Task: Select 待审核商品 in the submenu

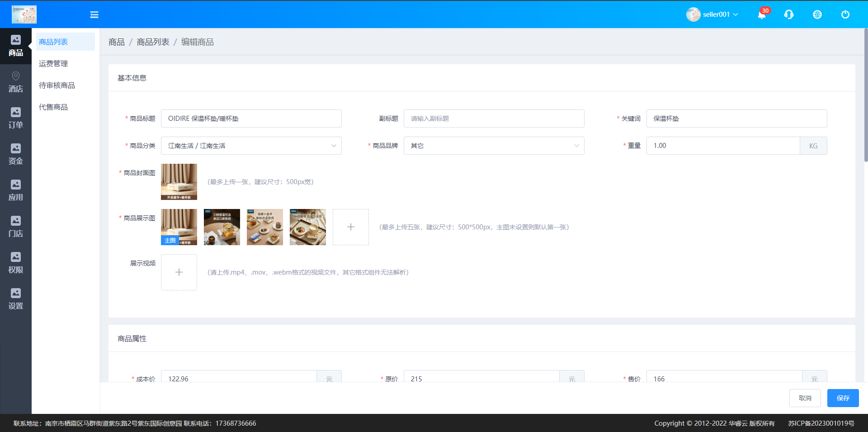Action: [57, 85]
